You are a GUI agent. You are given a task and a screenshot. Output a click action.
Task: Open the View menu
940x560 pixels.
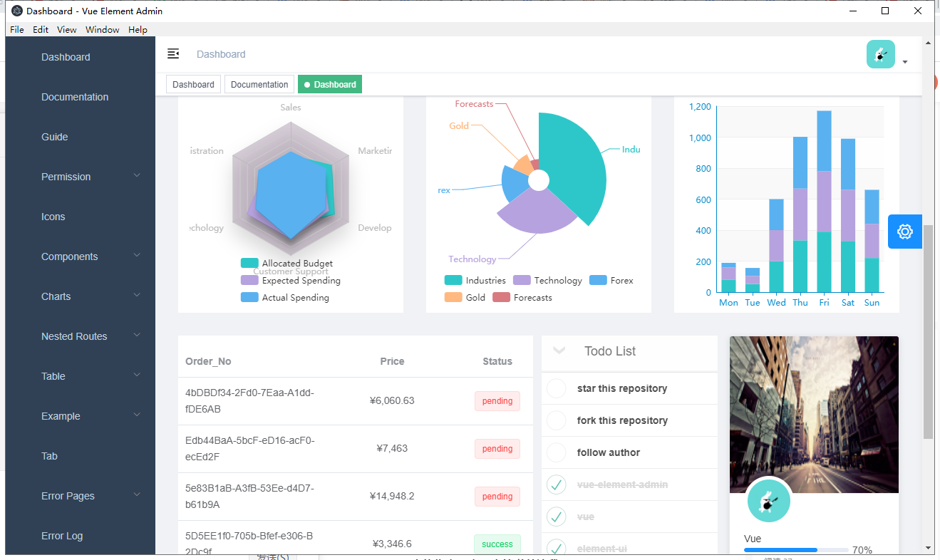(67, 30)
